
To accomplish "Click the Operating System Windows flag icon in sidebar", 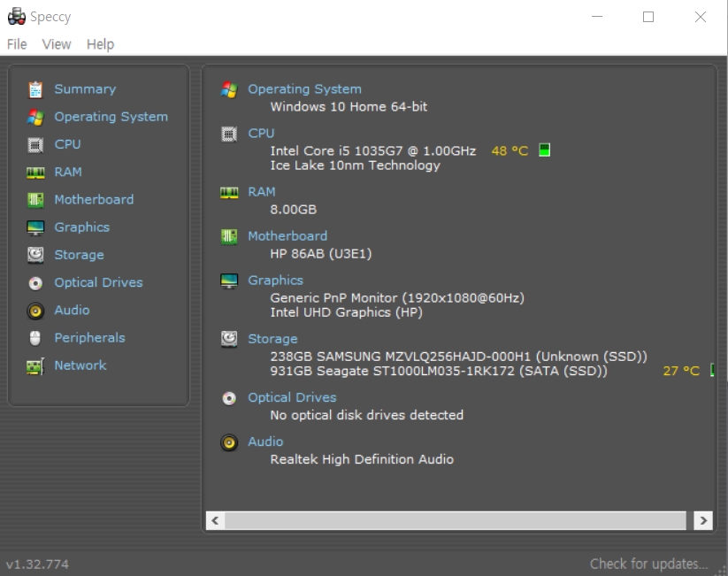I will pyautogui.click(x=35, y=117).
